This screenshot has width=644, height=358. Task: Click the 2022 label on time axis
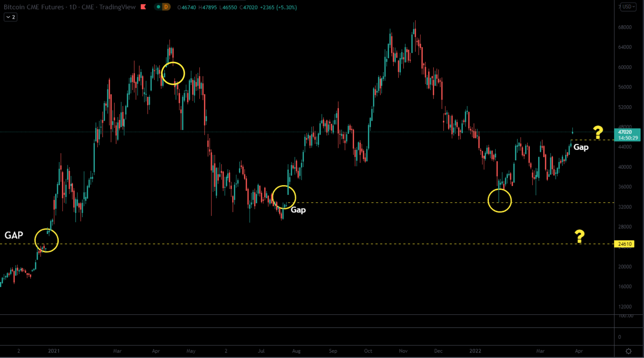click(475, 351)
